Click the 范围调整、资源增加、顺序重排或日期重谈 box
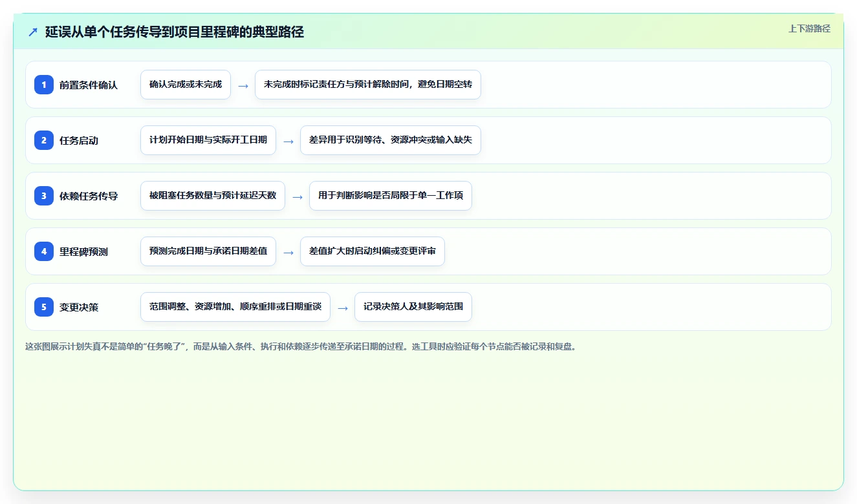Viewport: 857px width, 504px height. tap(235, 307)
